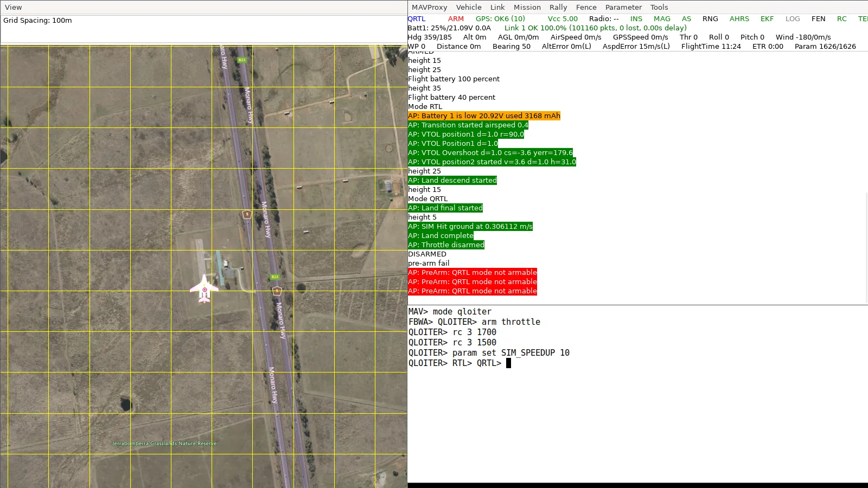Open the Rally menu
The width and height of the screenshot is (868, 488).
pyautogui.click(x=558, y=7)
